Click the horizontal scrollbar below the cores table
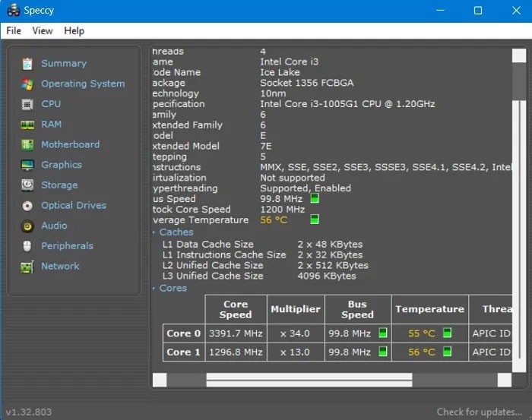The height and width of the screenshot is (420, 532). point(309,378)
